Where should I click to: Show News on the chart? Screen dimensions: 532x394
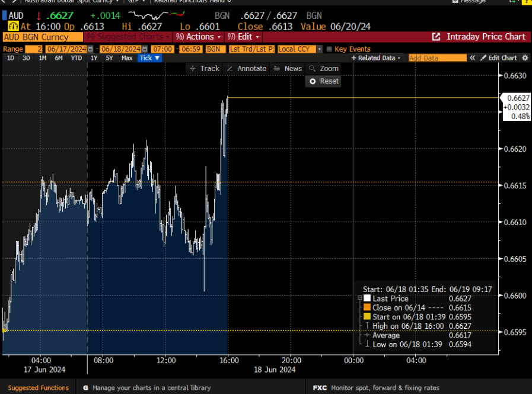(x=288, y=69)
